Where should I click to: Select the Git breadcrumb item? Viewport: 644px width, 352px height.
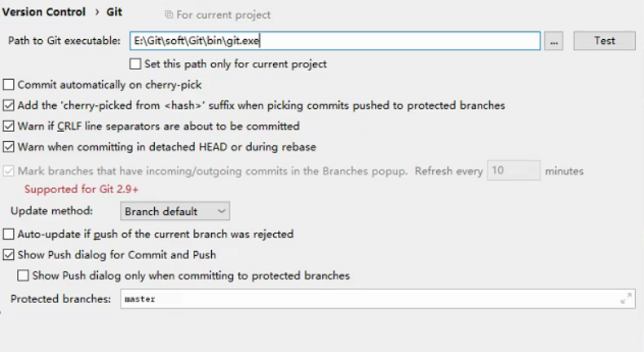[x=114, y=12]
